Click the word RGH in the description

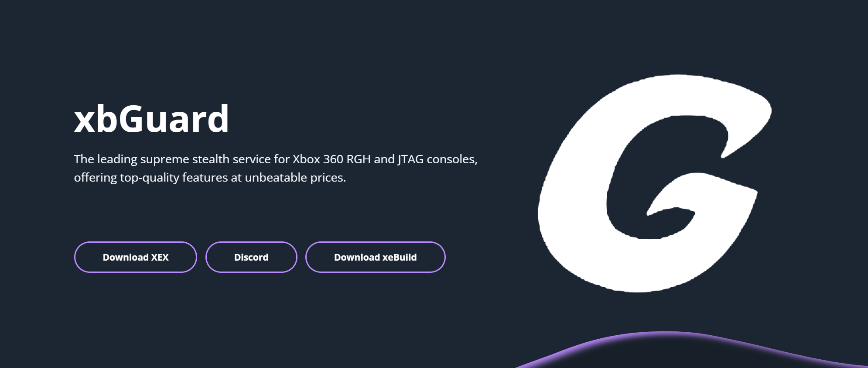click(x=359, y=159)
